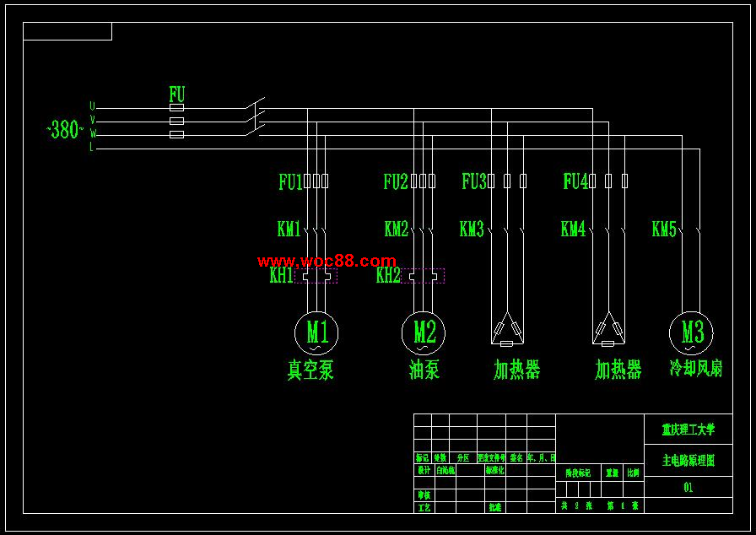756x535 pixels.
Task: Select the '阶段标记' title block cell
Action: (579, 473)
